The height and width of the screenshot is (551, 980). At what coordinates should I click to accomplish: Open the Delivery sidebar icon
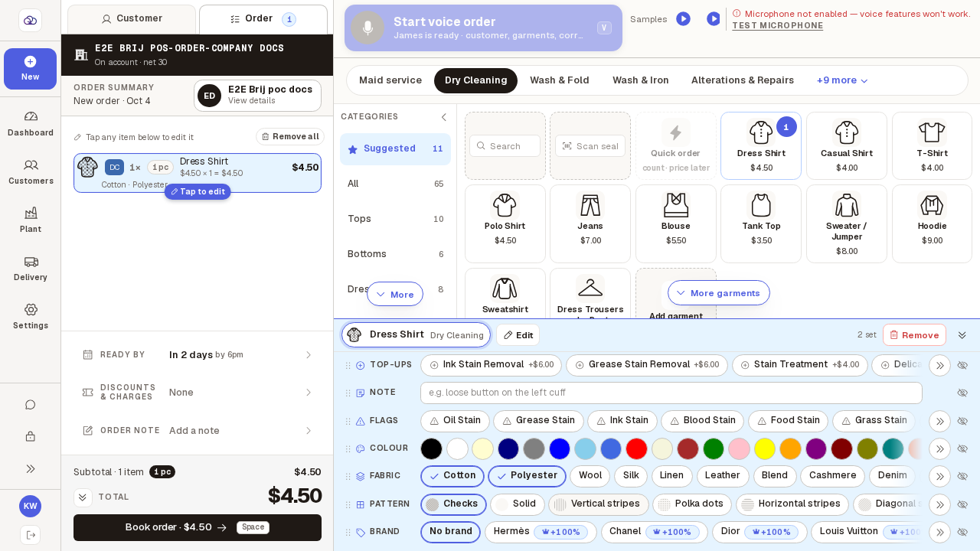(x=31, y=268)
